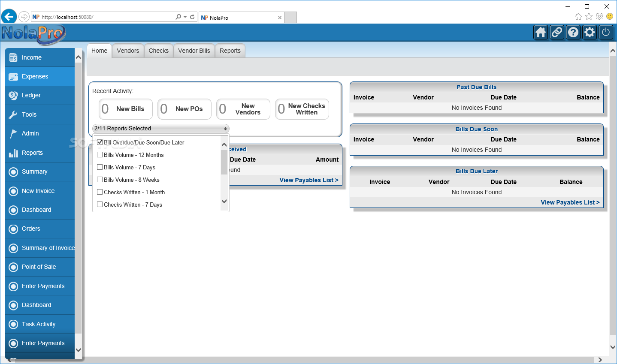
Task: Open address bar search dropdown arrow
Action: (x=185, y=17)
